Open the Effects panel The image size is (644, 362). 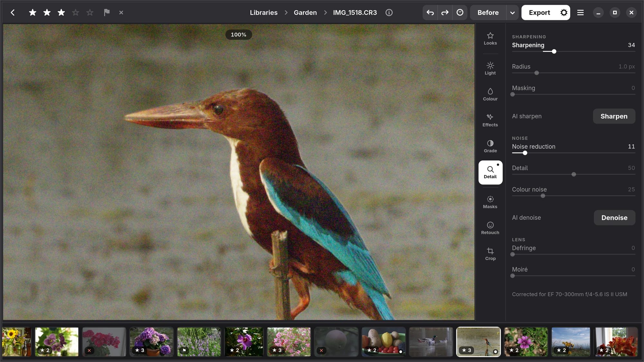(x=490, y=120)
